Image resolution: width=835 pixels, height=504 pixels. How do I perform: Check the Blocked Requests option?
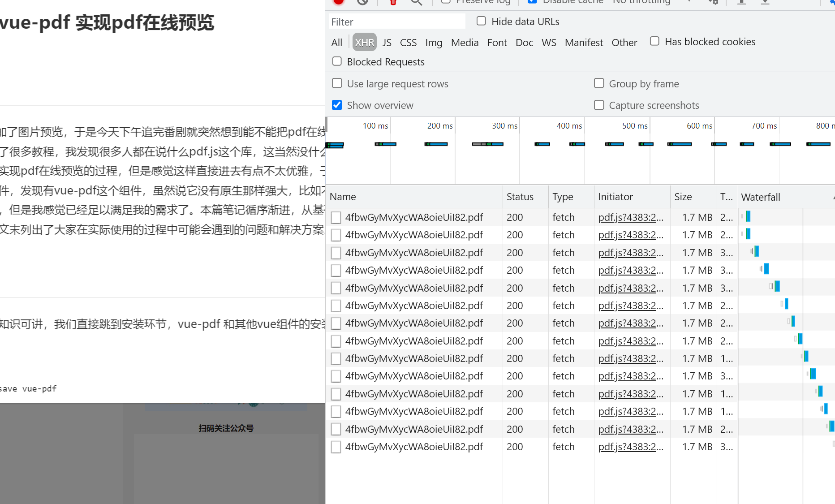tap(337, 61)
